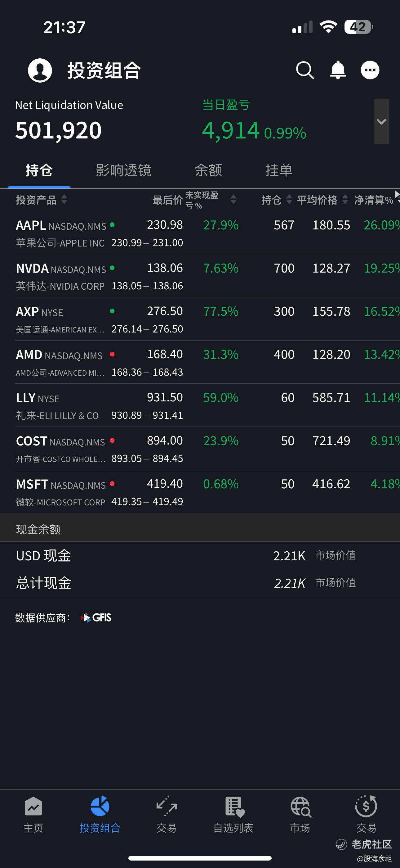400x868 pixels.
Task: Select the USD 现金 balance row
Action: tap(200, 556)
